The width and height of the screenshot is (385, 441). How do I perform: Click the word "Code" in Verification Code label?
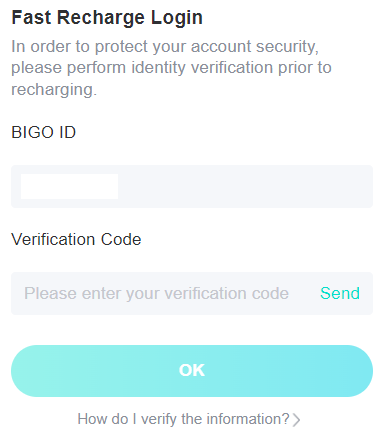121,239
